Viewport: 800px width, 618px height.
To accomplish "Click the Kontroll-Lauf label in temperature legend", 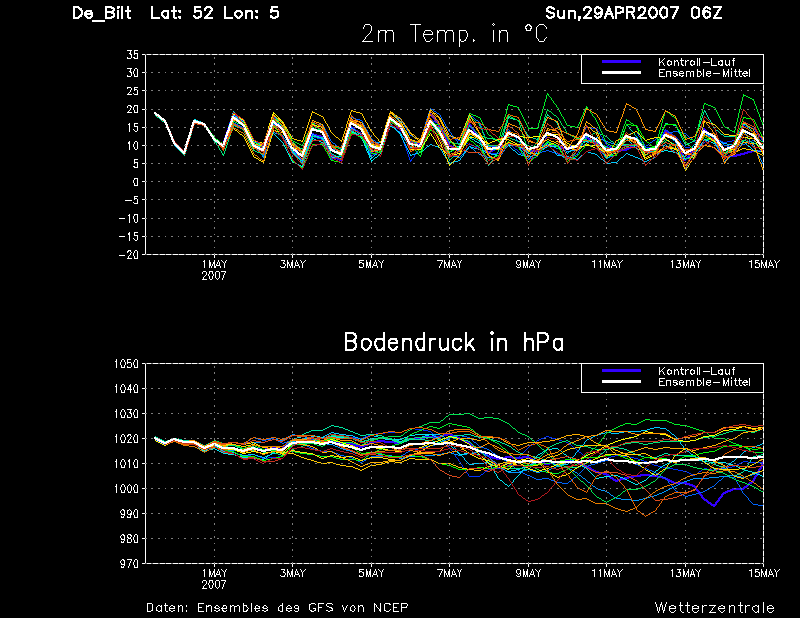I will point(696,62).
